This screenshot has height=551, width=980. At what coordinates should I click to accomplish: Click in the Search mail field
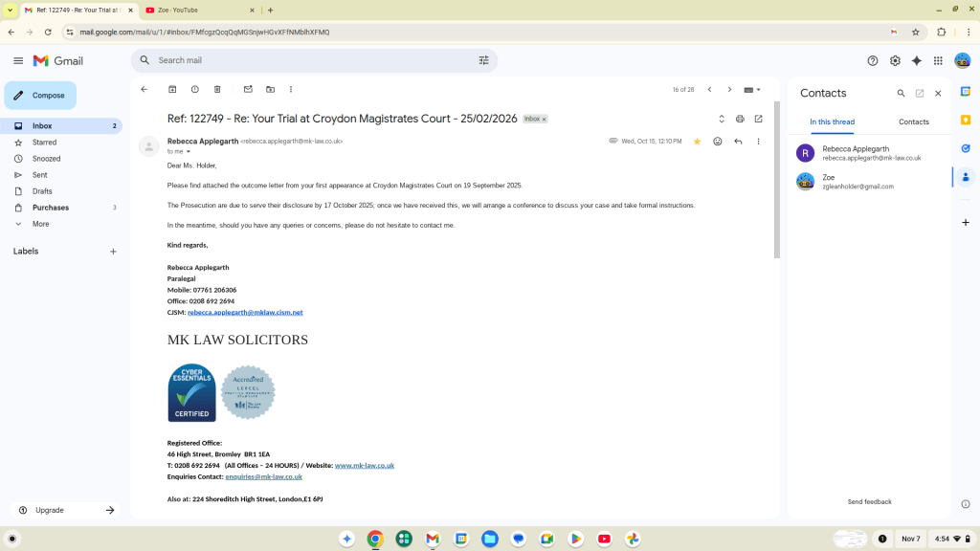click(x=306, y=60)
